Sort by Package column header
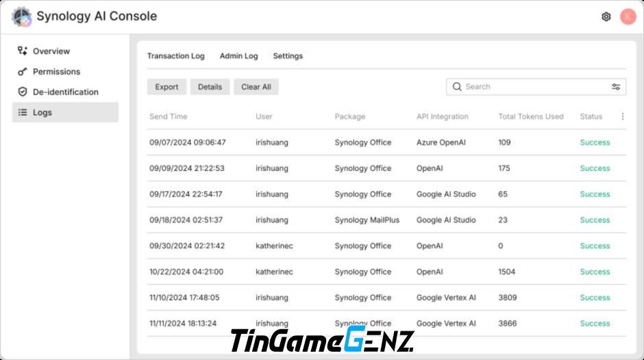644x360 pixels. pyautogui.click(x=350, y=116)
